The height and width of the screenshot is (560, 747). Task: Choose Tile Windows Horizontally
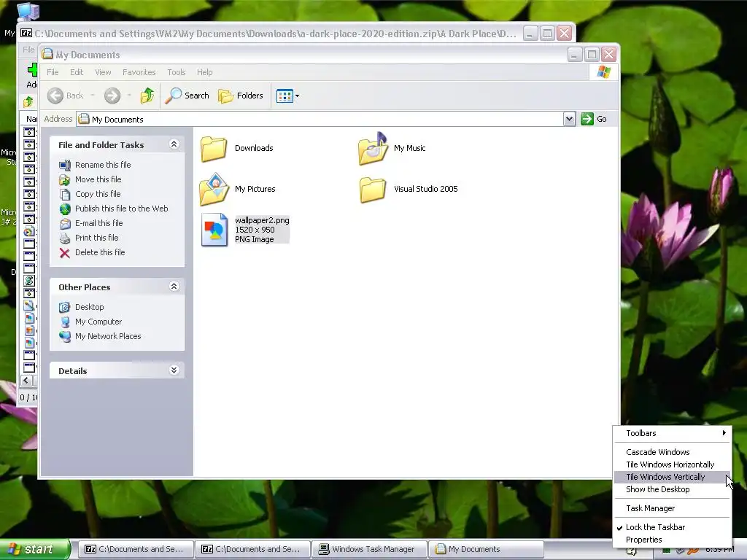(x=672, y=464)
